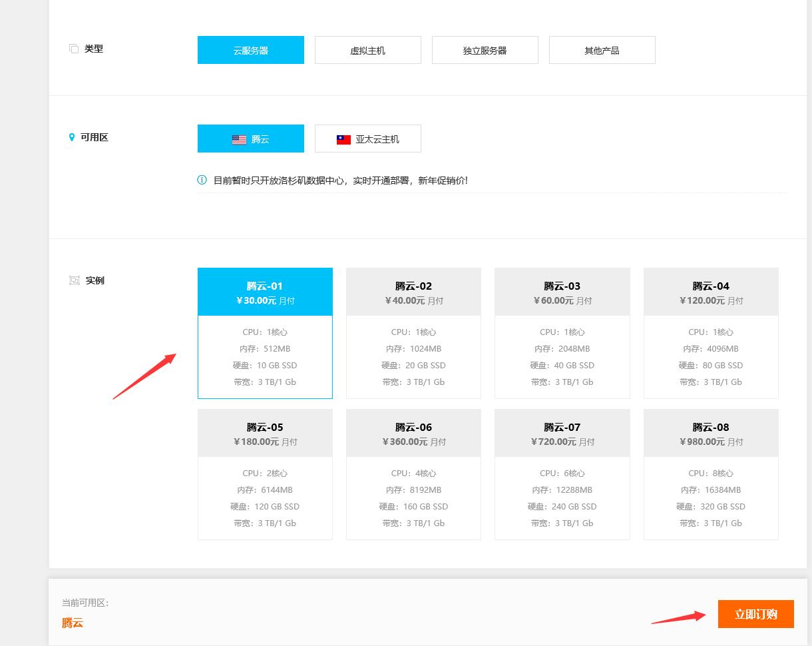Open the 其他产品 category
The image size is (812, 646).
(602, 51)
